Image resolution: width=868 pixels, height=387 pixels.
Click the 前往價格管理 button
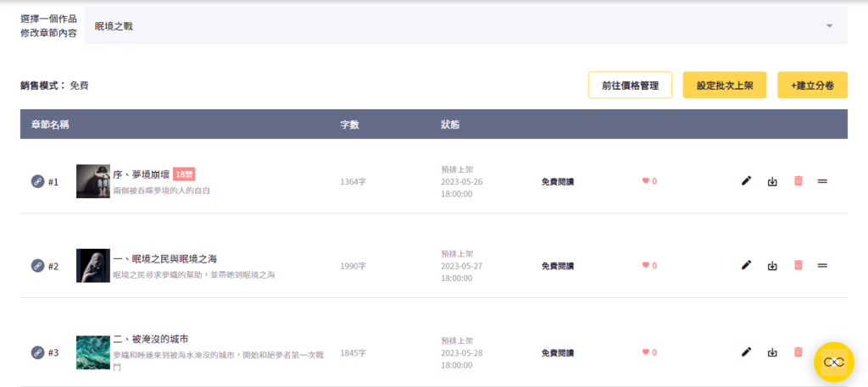[630, 86]
